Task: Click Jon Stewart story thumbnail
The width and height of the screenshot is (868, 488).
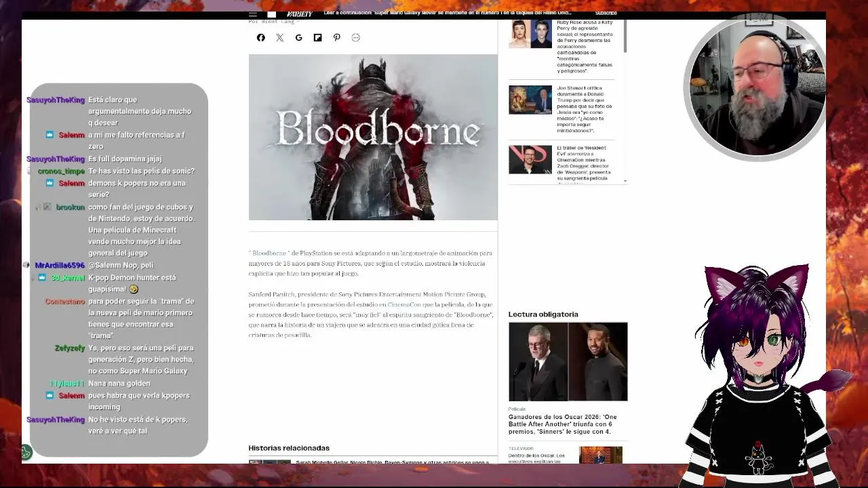Action: coord(530,100)
